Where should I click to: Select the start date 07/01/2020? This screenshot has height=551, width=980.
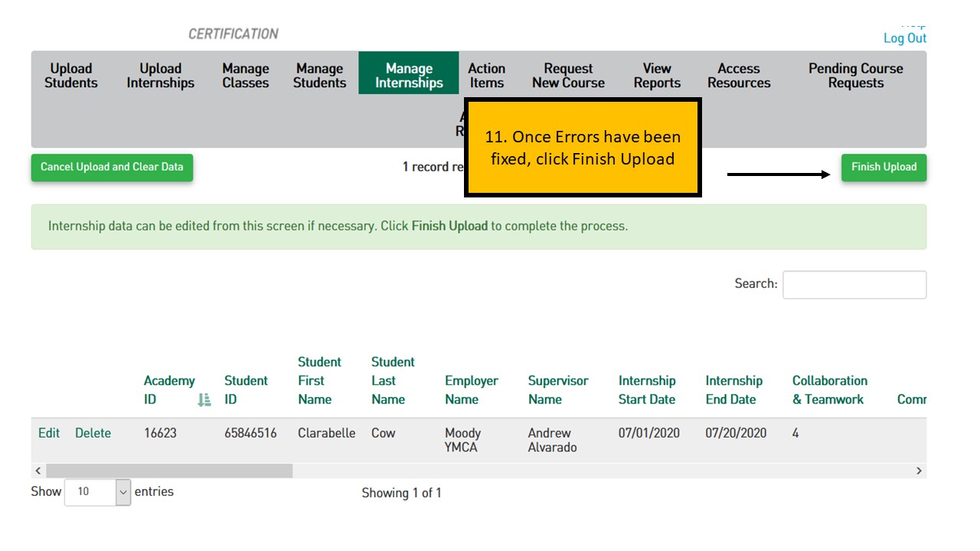[649, 433]
